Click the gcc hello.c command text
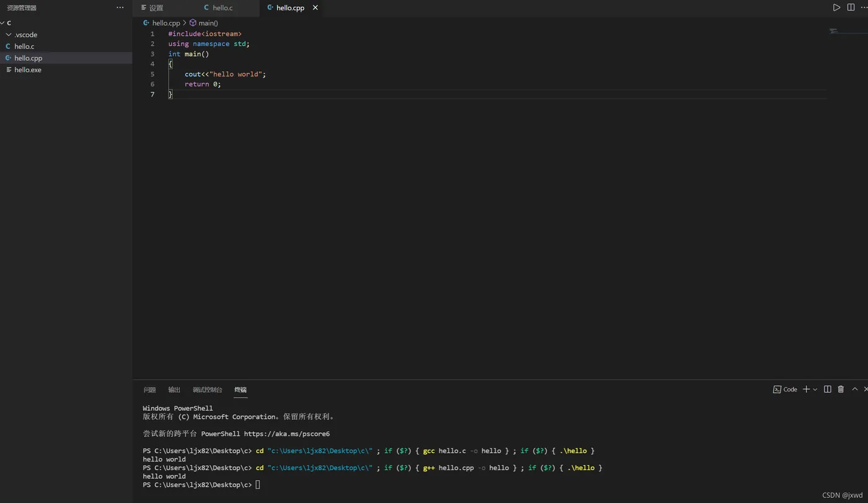 [x=445, y=451]
